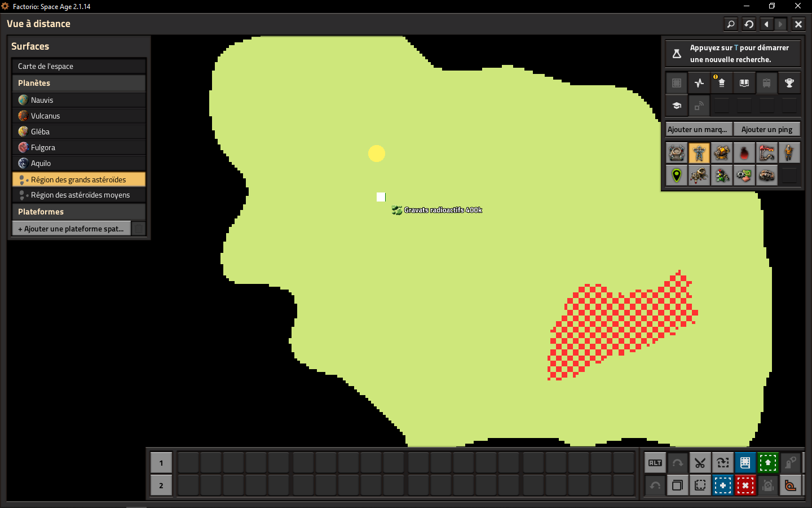Click the Planètes section header
The height and width of the screenshot is (508, 812).
[x=79, y=83]
